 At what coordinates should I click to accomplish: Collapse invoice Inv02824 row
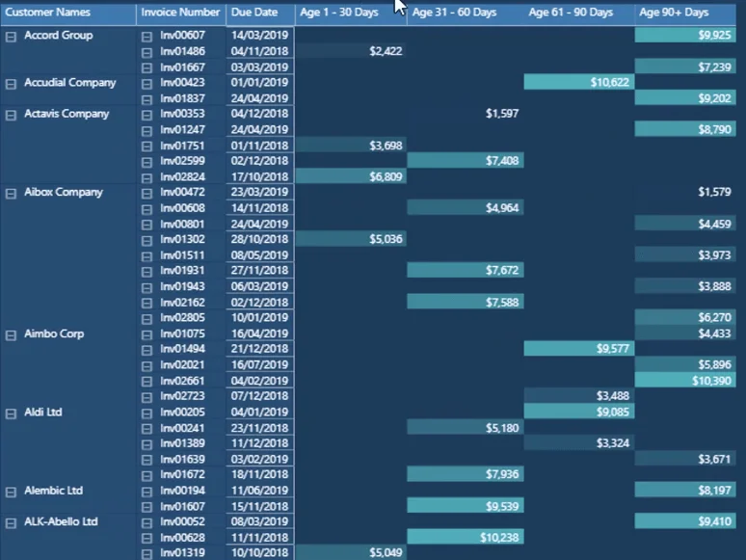click(147, 178)
